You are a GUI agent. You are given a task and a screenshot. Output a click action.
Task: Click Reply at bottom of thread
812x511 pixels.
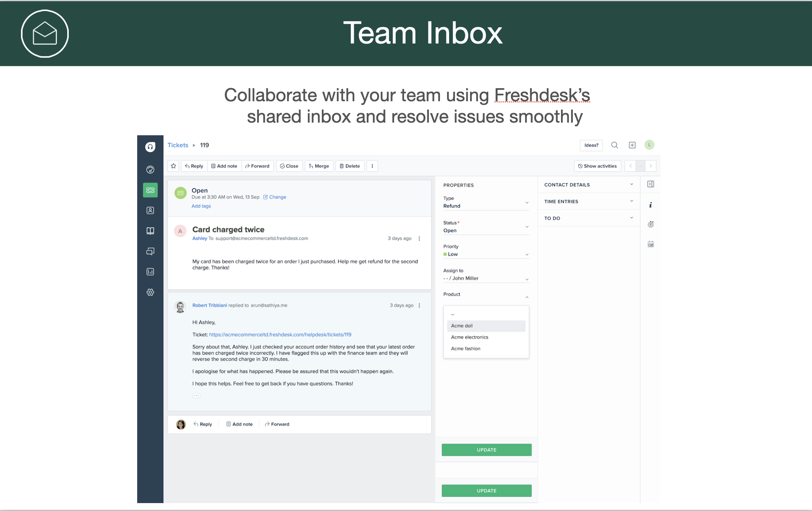tap(203, 424)
